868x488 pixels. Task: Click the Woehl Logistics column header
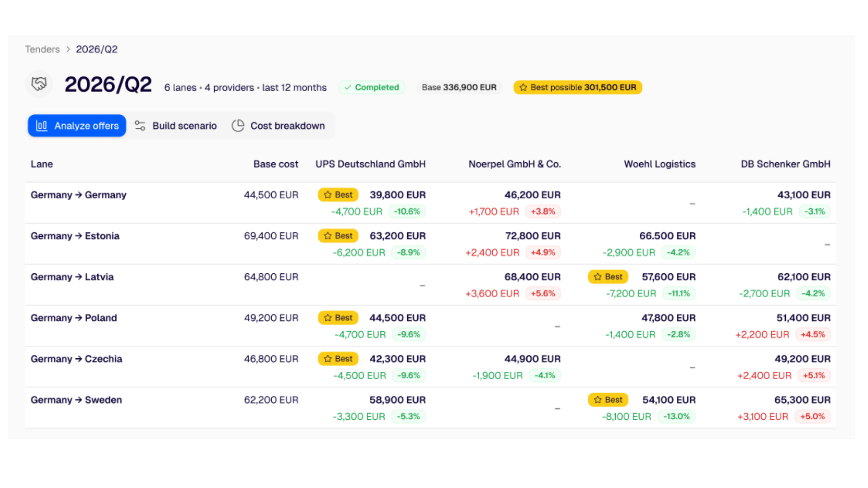(x=660, y=164)
